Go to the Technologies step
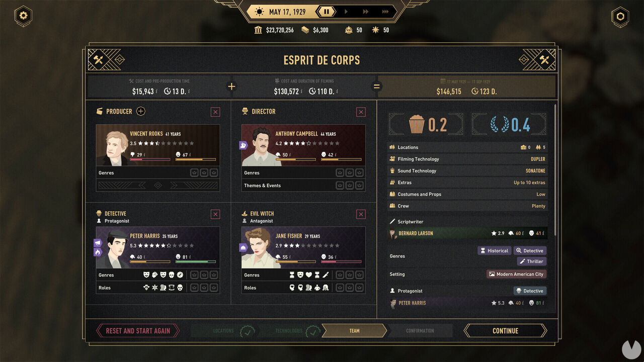644x362 pixels. 290,331
